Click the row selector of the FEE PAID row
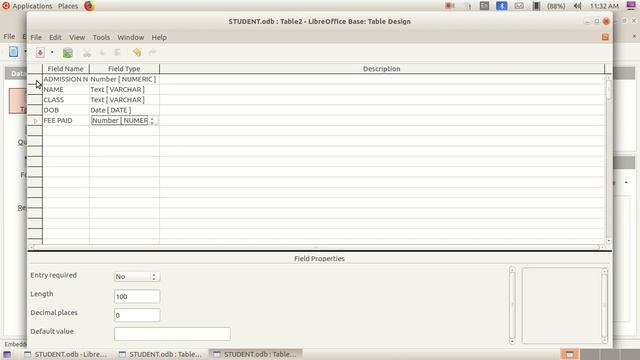 tap(35, 120)
